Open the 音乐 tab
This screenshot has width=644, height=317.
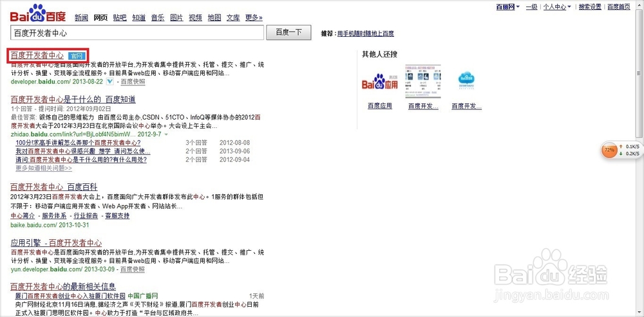[158, 17]
